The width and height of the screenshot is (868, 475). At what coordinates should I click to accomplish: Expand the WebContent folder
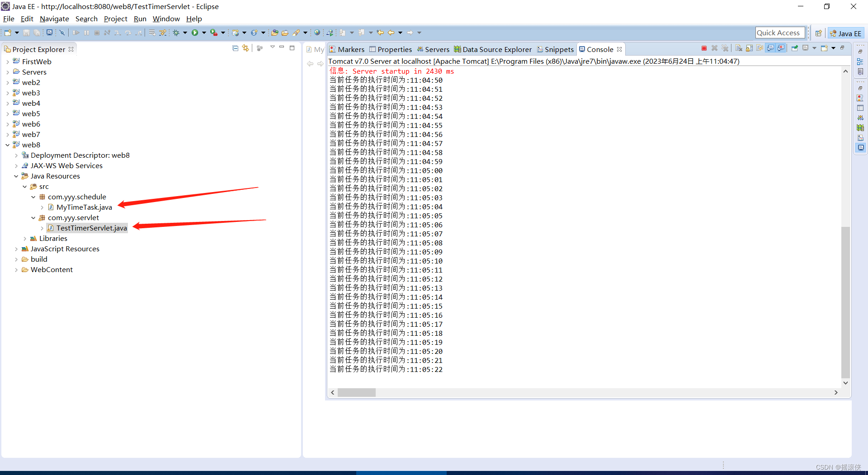click(x=16, y=270)
